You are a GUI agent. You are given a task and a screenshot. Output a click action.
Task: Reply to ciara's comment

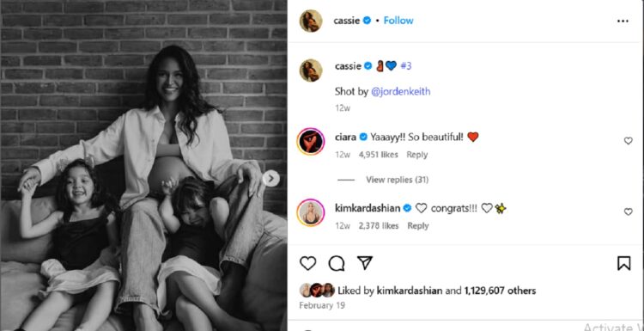416,155
